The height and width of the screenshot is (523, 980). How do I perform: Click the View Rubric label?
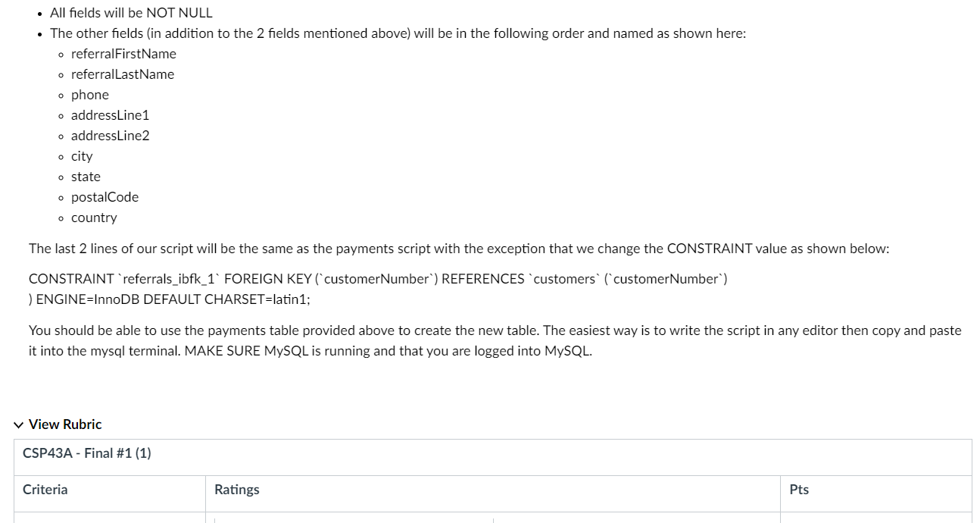coord(64,424)
